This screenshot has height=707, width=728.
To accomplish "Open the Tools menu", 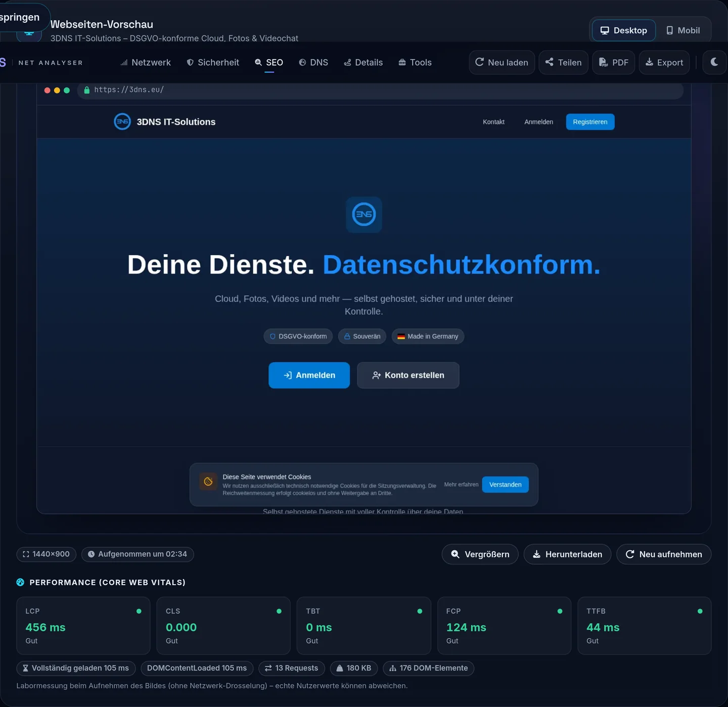I will click(415, 63).
